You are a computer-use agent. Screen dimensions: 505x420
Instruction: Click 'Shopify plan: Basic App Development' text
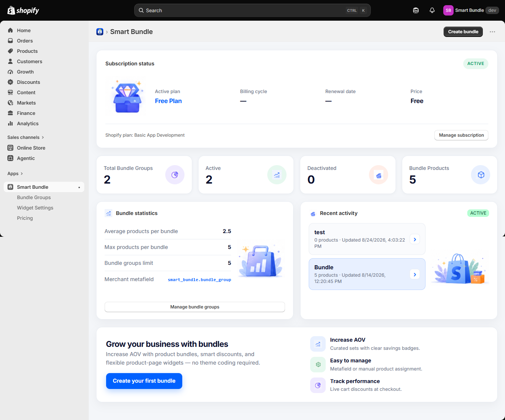click(145, 135)
